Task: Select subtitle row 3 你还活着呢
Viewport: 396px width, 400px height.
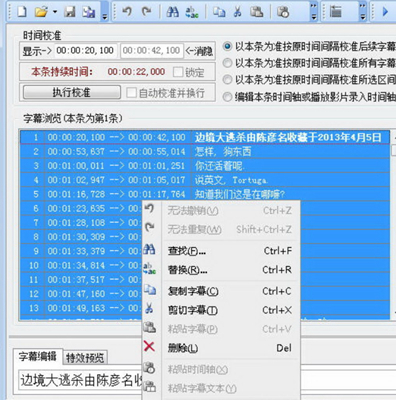Action: tap(205, 166)
